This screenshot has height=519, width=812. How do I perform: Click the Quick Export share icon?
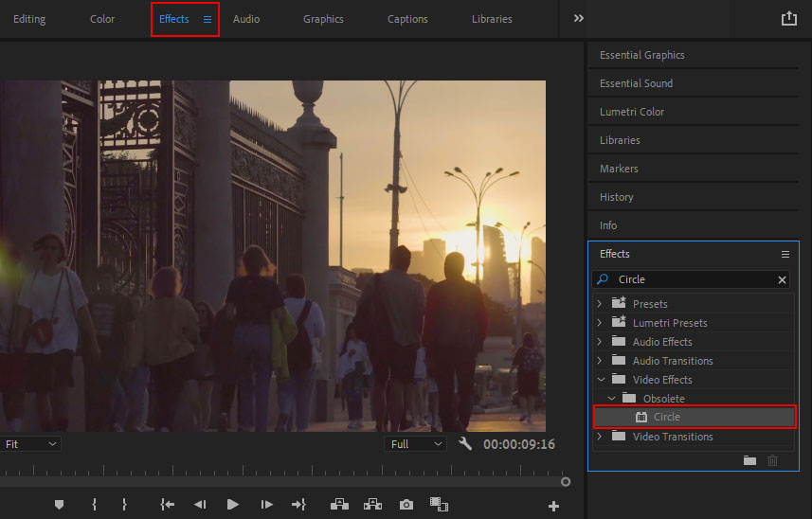(788, 19)
